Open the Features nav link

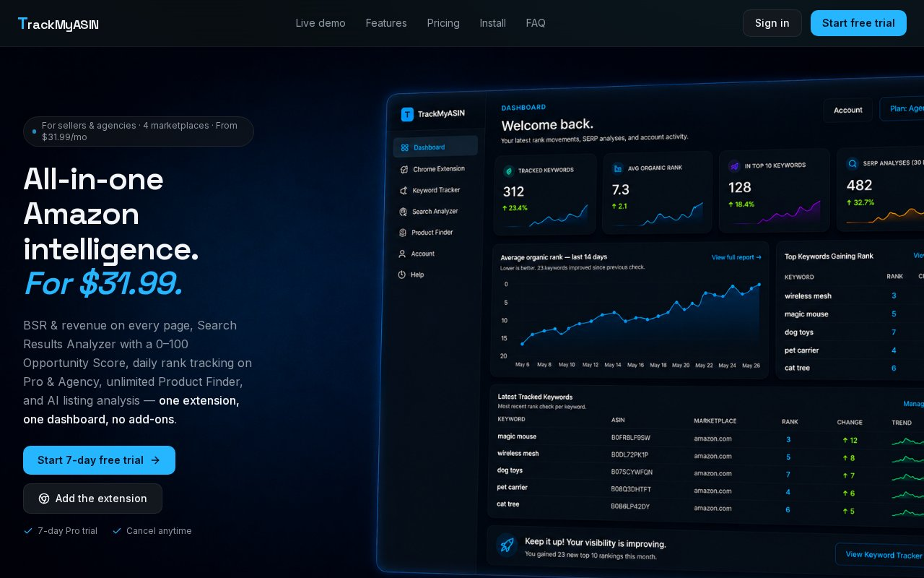tap(386, 23)
